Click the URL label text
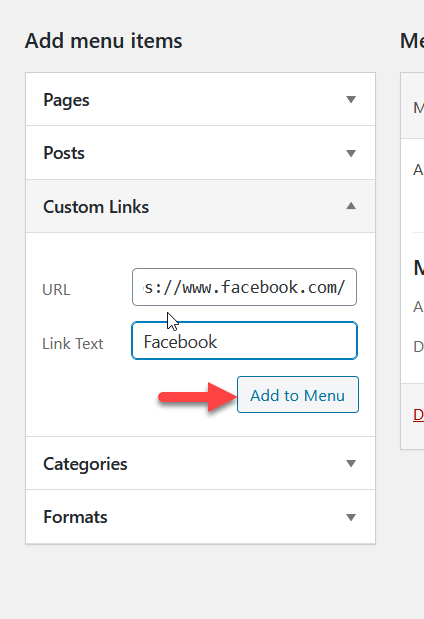 [x=56, y=290]
